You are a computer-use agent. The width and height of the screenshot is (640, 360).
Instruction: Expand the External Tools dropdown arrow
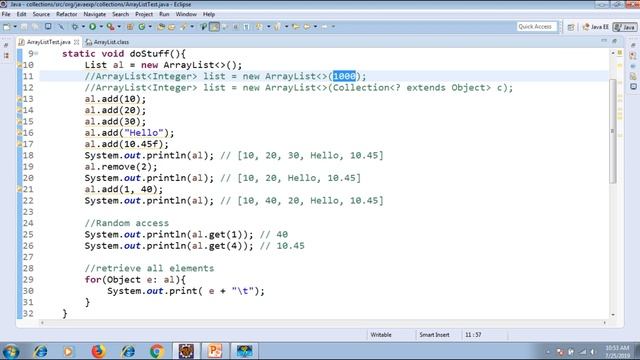point(119,27)
